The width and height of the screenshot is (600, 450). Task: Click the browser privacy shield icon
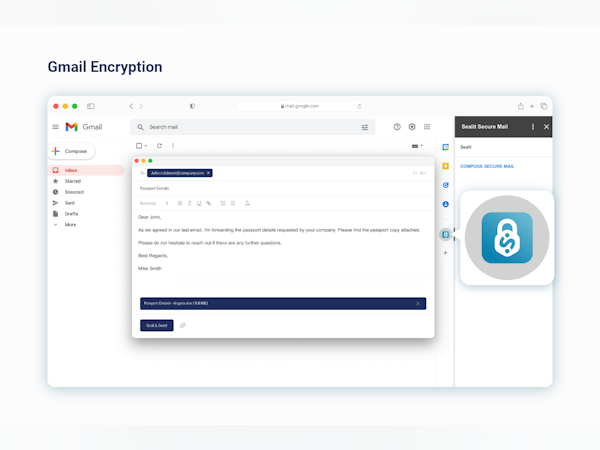coord(192,106)
